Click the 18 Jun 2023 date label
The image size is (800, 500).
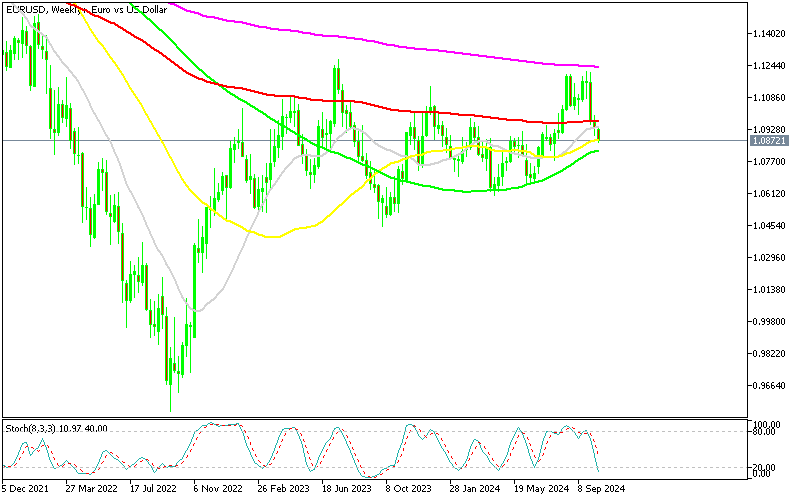pyautogui.click(x=347, y=489)
